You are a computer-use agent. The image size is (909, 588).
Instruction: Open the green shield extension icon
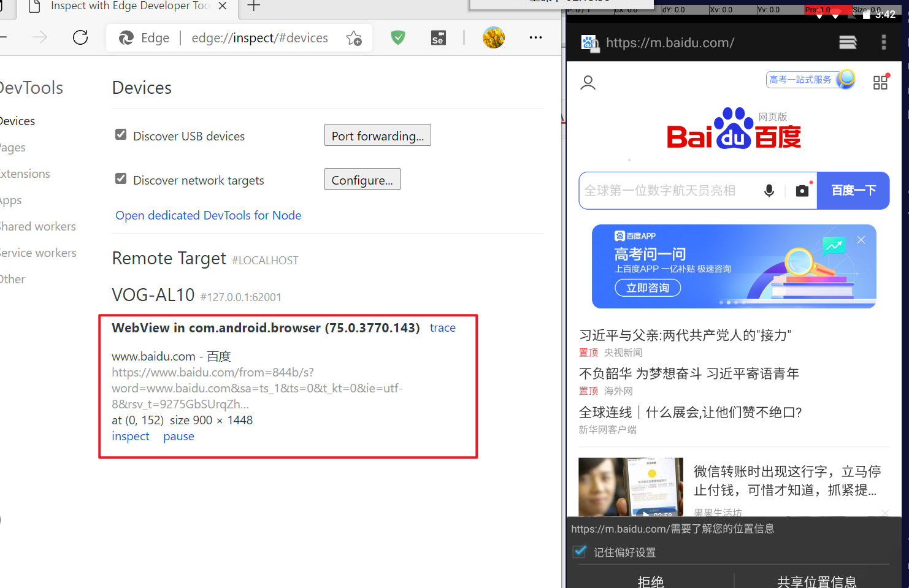[x=398, y=38]
